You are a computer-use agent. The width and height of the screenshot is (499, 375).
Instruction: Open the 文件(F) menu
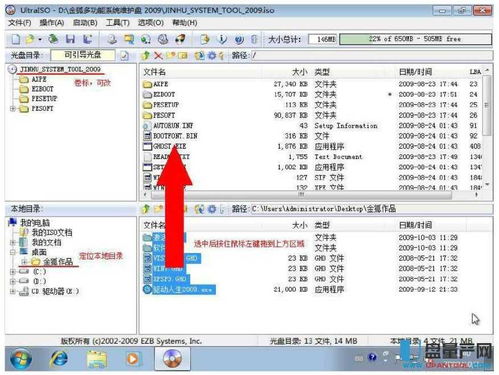(20, 23)
